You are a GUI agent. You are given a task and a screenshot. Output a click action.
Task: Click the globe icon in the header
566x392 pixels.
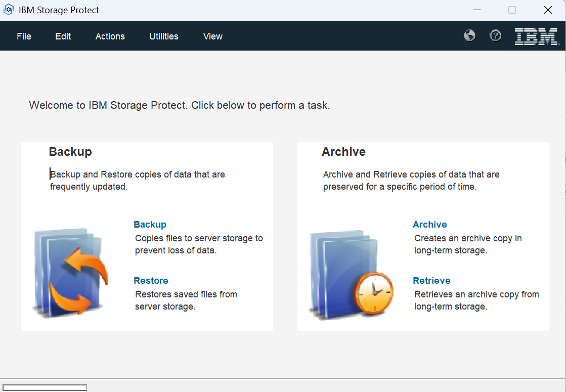pos(469,36)
